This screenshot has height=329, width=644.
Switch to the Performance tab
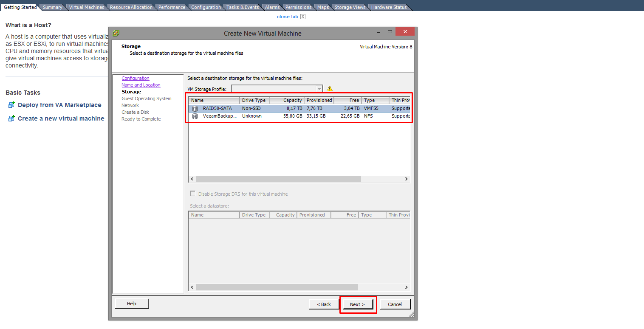click(172, 7)
